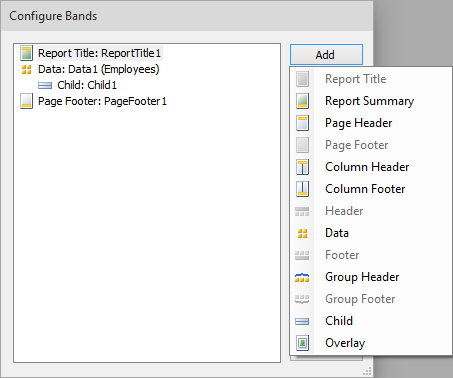Choose Page Header from the Add menu
Viewport: 453px width, 378px height.
click(371, 123)
